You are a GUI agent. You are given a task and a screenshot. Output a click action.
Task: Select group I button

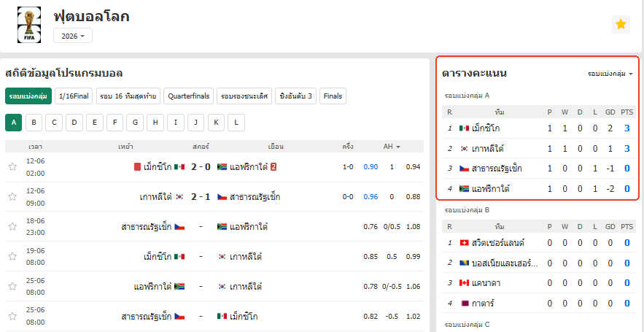176,123
